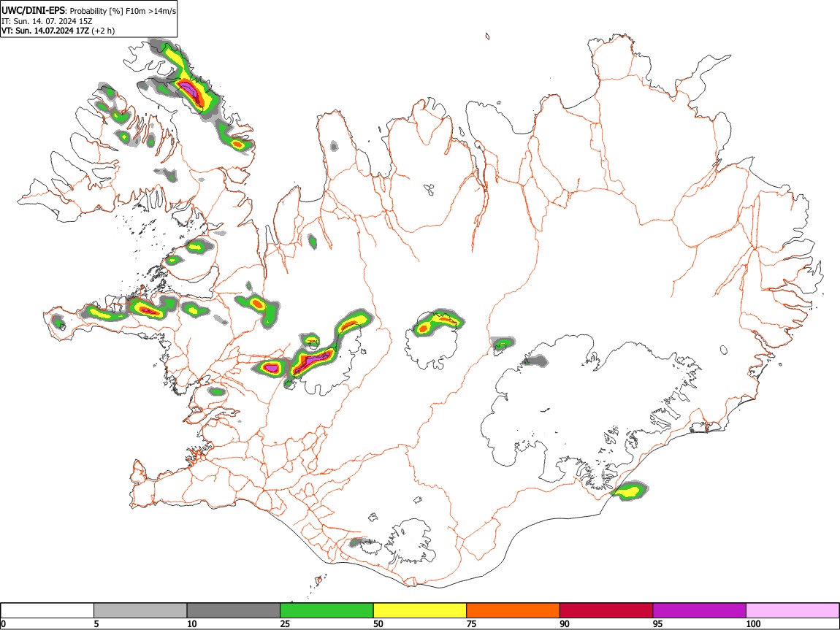840x630 pixels.
Task: Click the legend value '10'
Action: (192, 624)
